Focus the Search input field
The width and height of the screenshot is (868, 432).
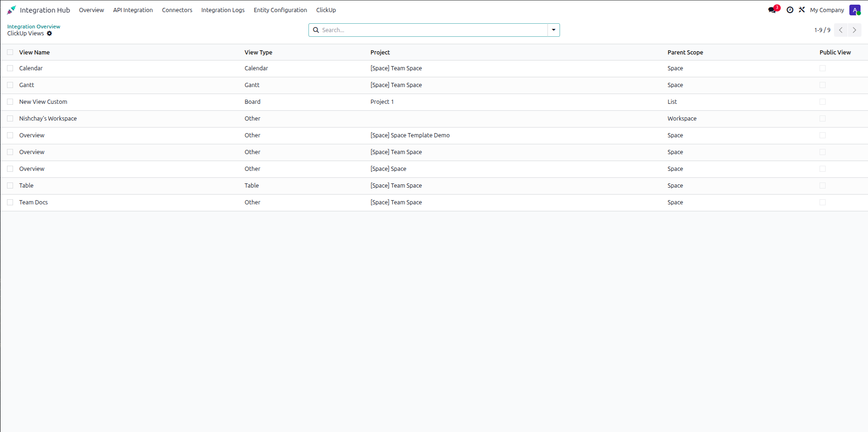tap(433, 30)
